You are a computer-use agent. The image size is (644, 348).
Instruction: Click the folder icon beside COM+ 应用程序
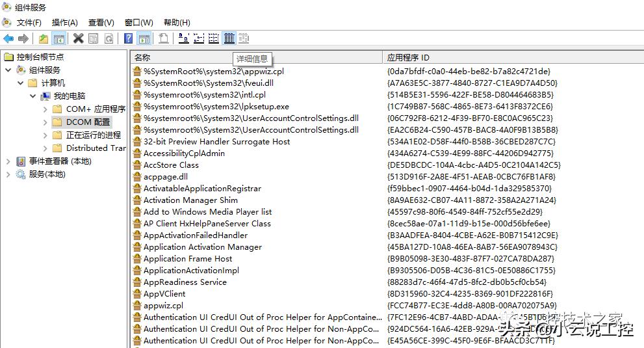point(57,109)
